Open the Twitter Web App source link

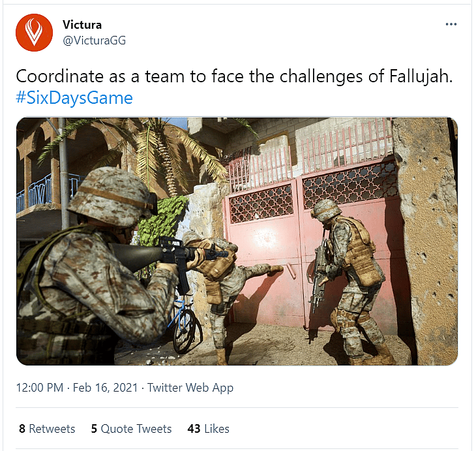click(x=190, y=388)
